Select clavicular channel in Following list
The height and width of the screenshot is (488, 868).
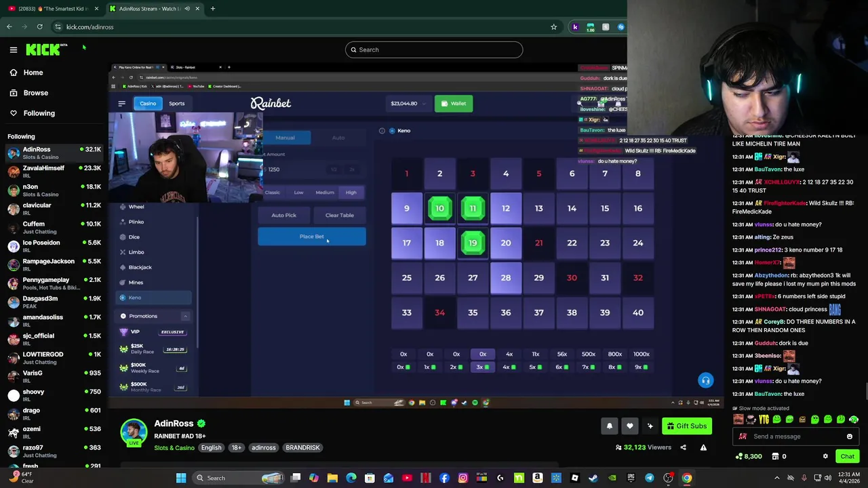[54, 209]
